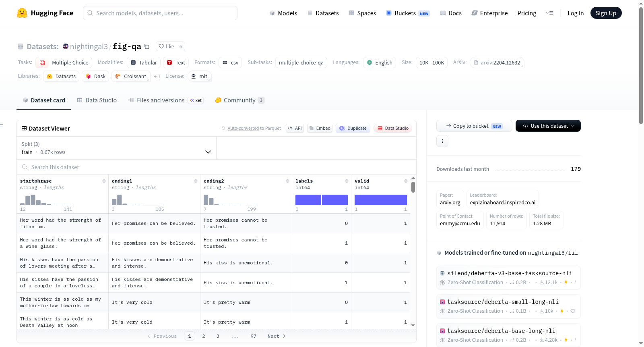Open the Files and versions tab

pos(165,100)
